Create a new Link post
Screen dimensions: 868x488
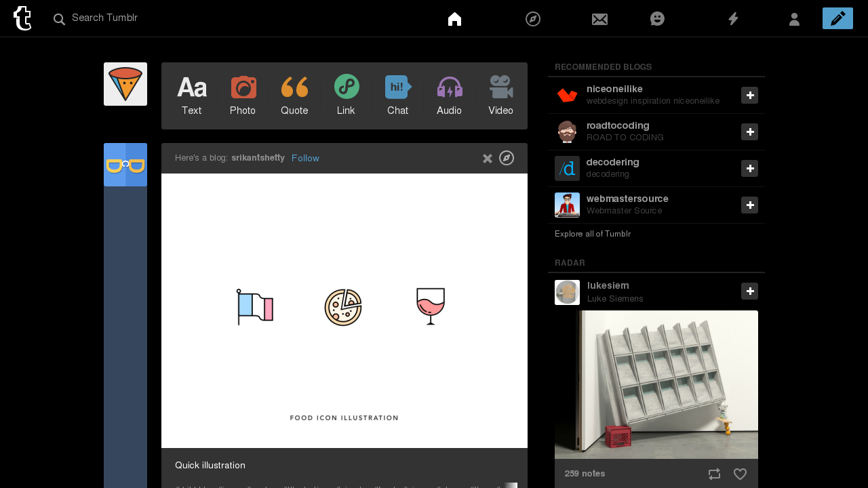pos(346,96)
